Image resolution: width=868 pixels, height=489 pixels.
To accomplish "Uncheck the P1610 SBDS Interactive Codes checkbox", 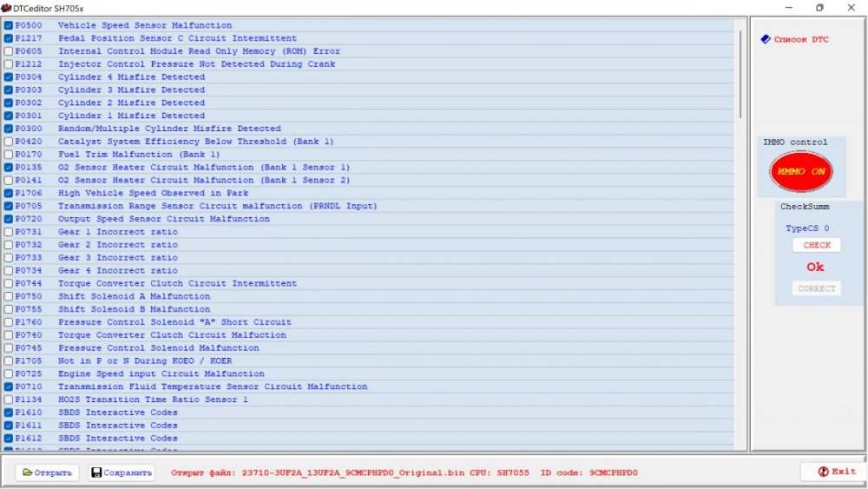I will (9, 413).
